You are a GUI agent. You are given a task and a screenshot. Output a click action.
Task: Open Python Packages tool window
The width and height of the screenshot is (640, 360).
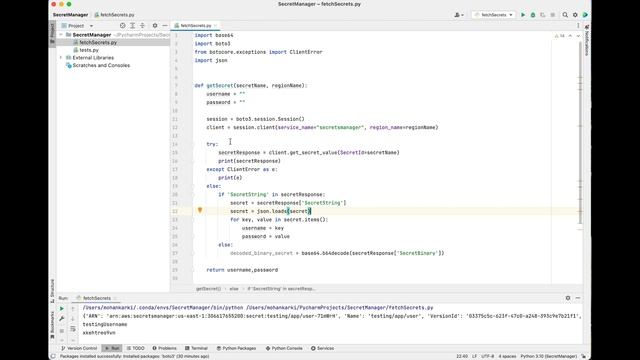236,348
